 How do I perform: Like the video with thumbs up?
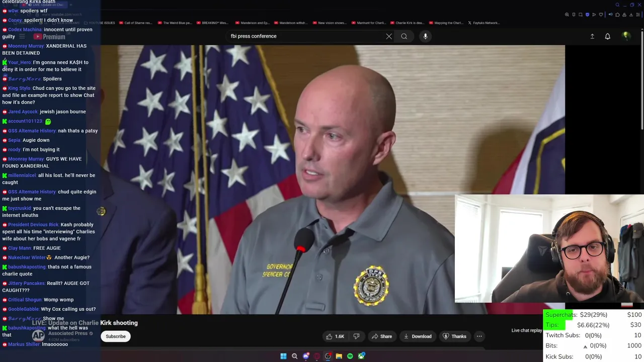(329, 336)
